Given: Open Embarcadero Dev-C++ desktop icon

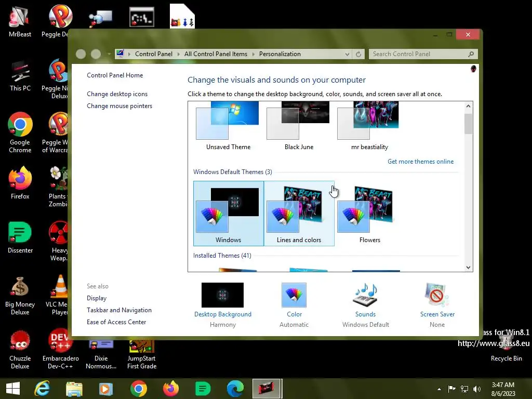Looking at the screenshot, I should (x=60, y=349).
